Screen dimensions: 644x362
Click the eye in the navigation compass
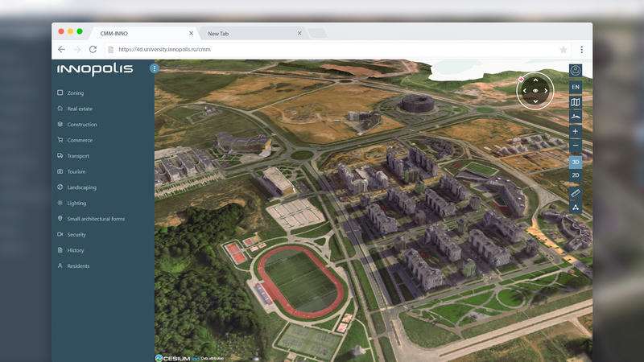point(535,91)
